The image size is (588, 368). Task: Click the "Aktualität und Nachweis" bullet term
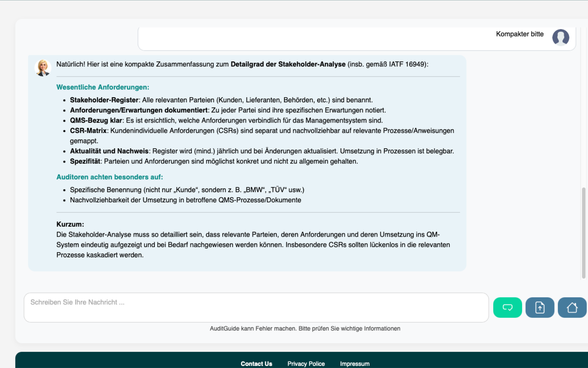tap(109, 151)
